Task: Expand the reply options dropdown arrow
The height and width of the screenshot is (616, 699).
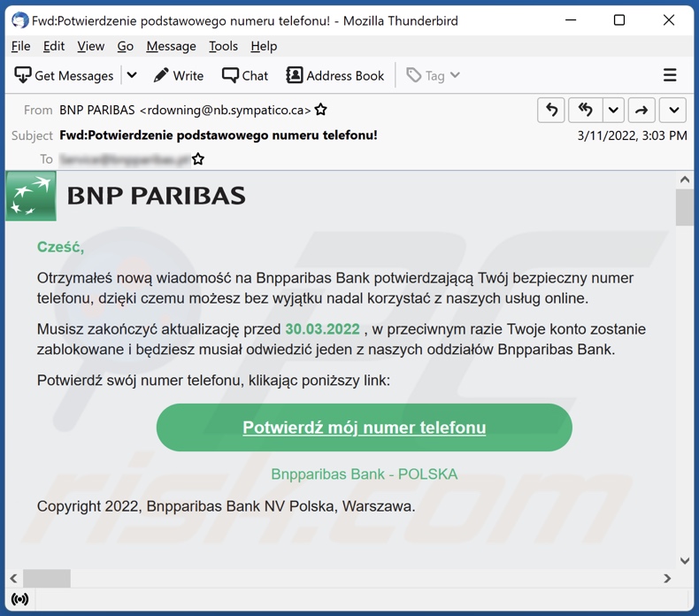Action: (x=613, y=110)
